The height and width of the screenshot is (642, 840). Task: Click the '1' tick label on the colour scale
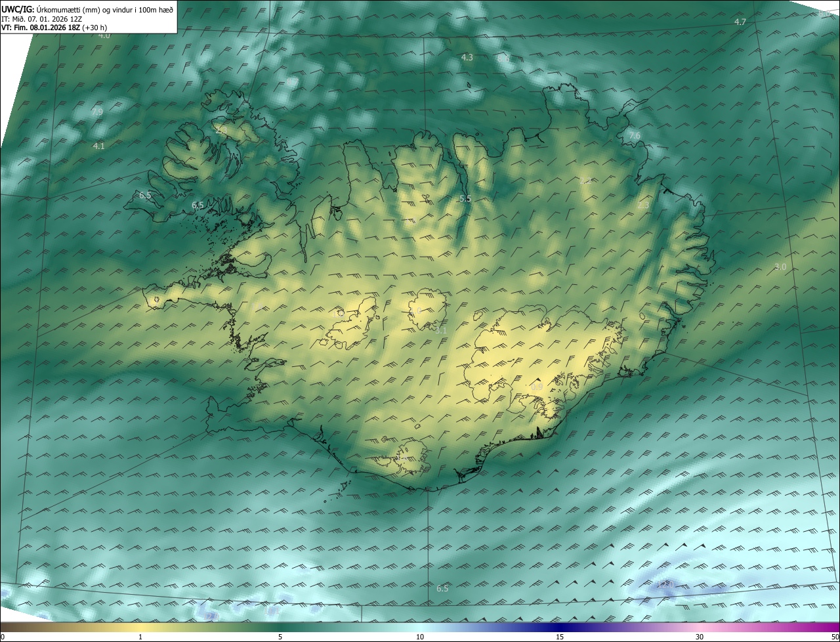140,637
